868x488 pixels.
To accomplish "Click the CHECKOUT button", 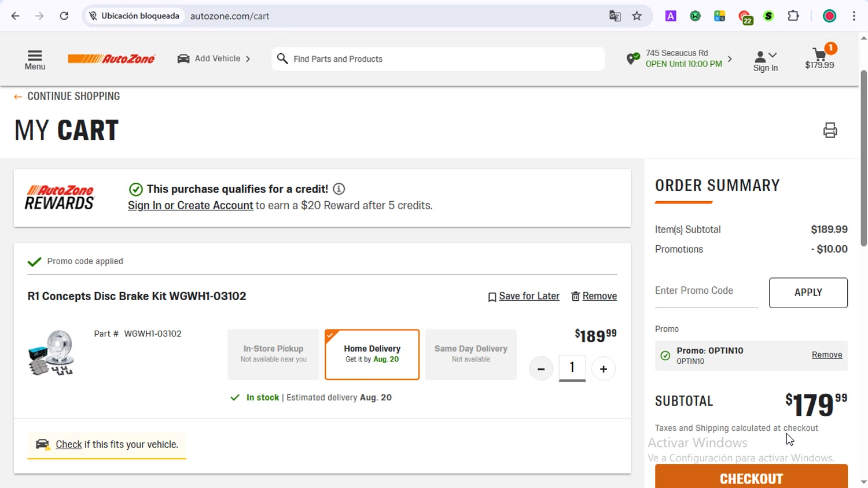I will (751, 477).
